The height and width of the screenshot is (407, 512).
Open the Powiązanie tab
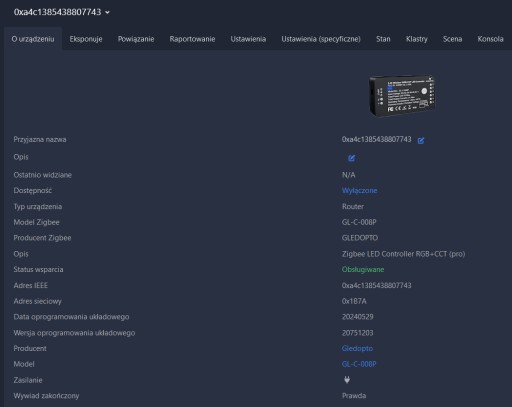point(136,39)
